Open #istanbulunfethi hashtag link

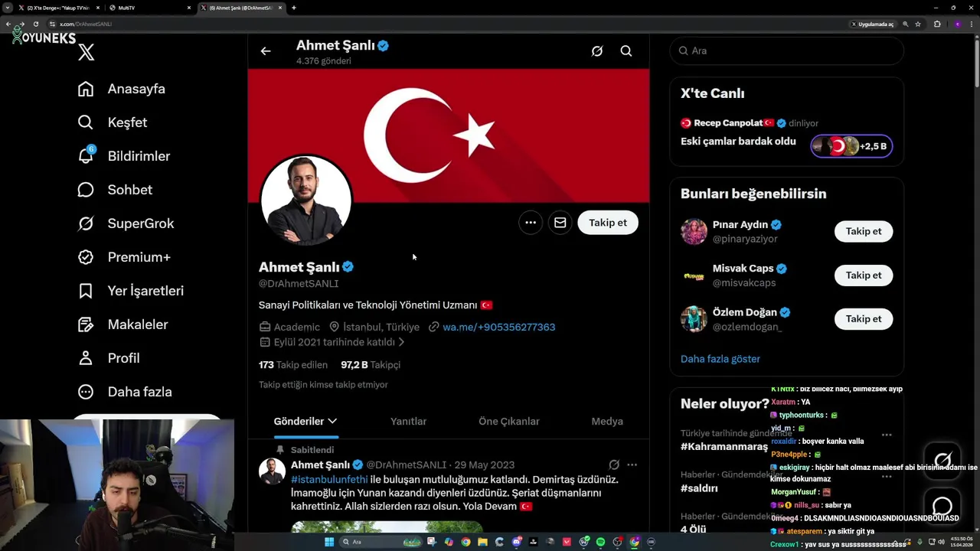(329, 480)
